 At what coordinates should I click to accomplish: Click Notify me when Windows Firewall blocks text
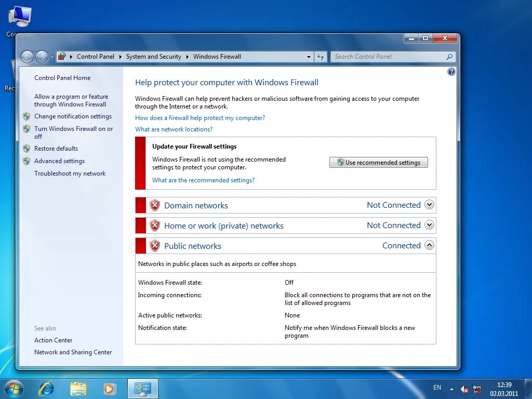(350, 332)
